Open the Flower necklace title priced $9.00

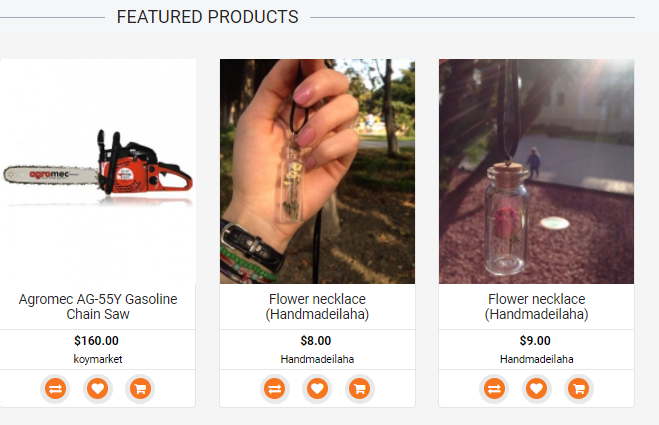click(x=536, y=306)
